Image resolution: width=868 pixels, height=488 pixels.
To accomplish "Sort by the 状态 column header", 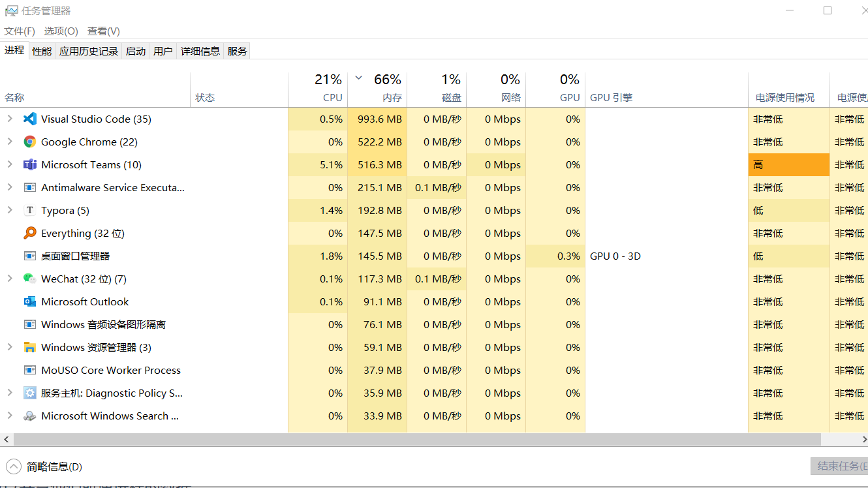I will point(239,90).
